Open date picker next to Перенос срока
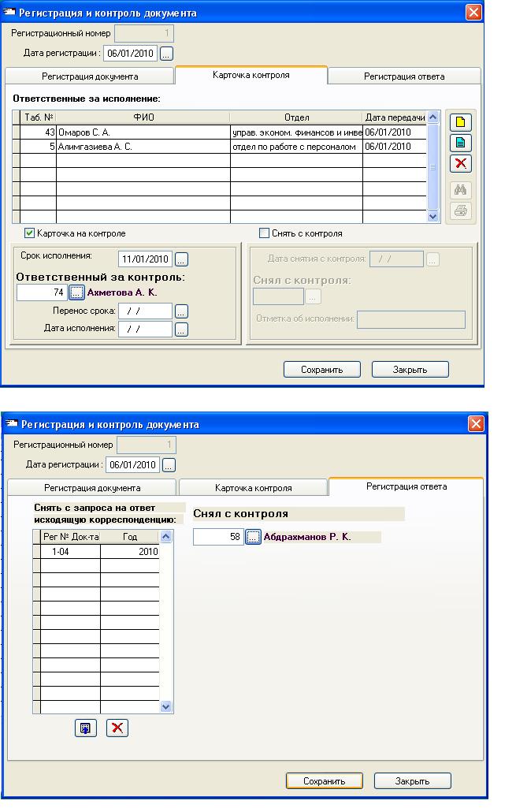The width and height of the screenshot is (516, 812). pyautogui.click(x=181, y=311)
